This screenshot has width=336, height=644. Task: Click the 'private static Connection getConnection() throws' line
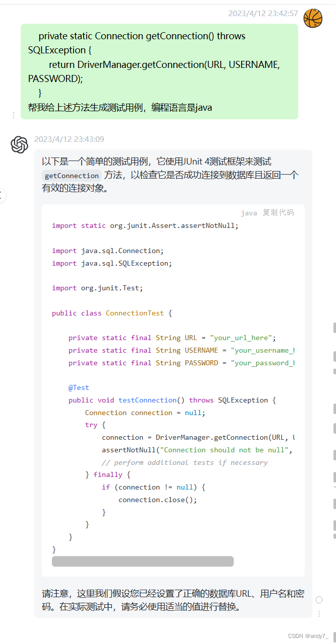pos(142,36)
